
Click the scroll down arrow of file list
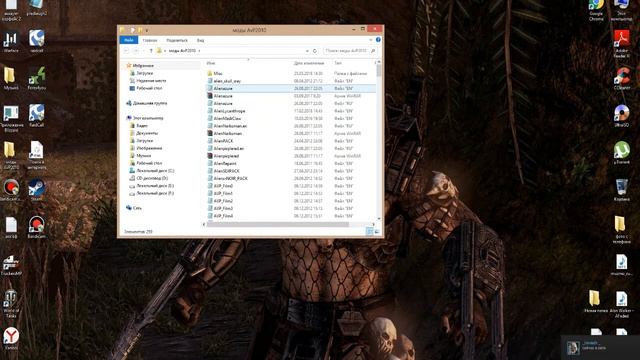point(379,219)
